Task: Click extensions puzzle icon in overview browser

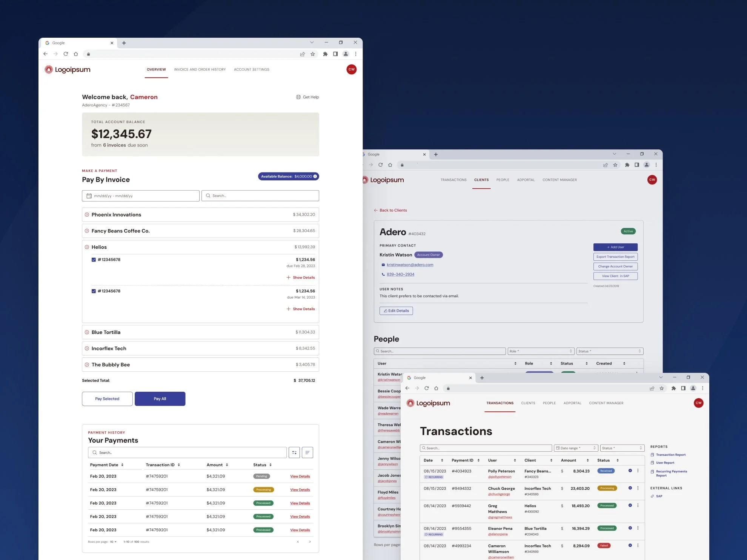Action: click(325, 54)
